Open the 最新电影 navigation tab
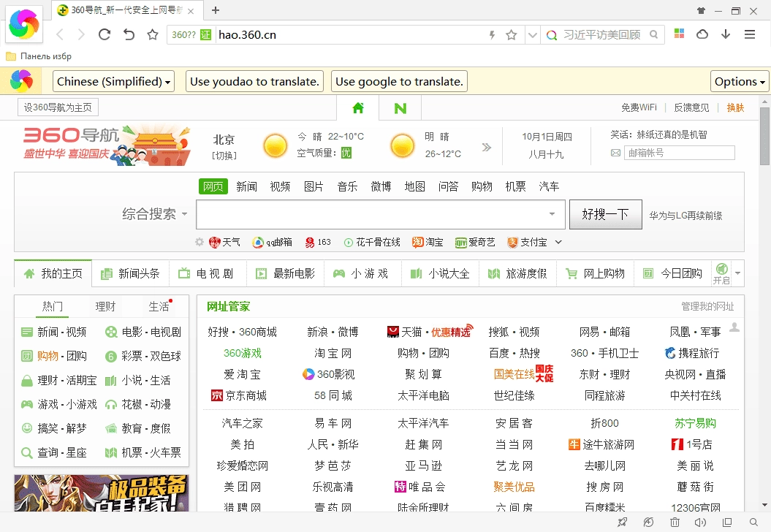This screenshot has width=771, height=532. coord(285,273)
